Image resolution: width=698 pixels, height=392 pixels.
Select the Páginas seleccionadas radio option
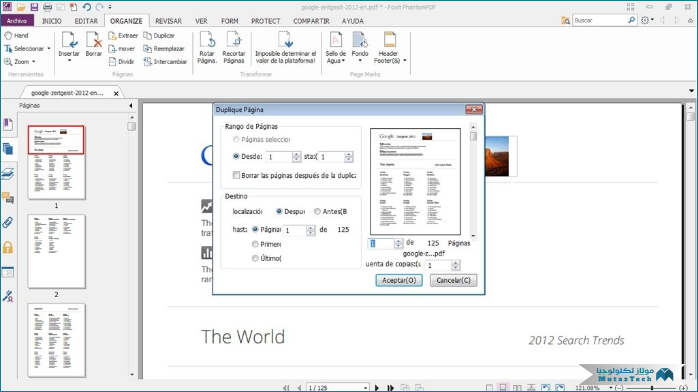(236, 139)
